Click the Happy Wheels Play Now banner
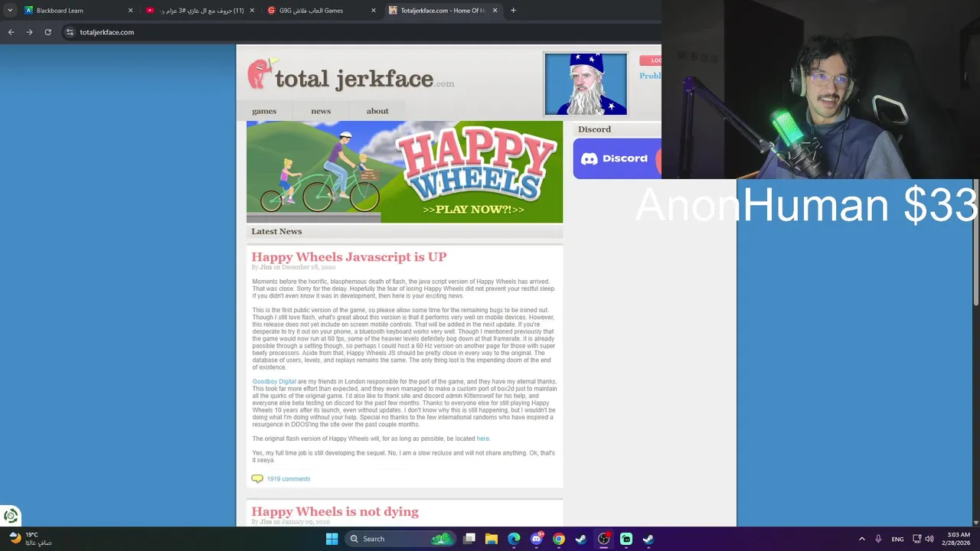 [404, 172]
